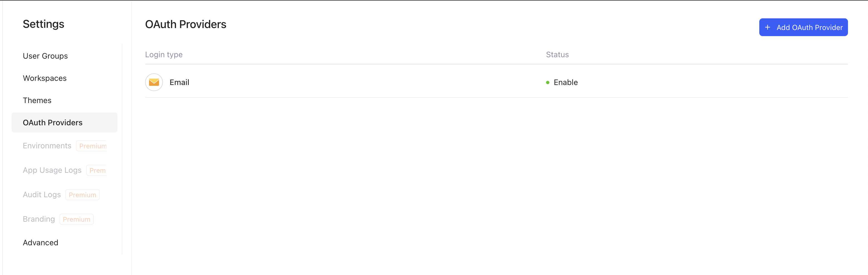This screenshot has width=868, height=275.
Task: Open the Branding settings item
Action: point(39,219)
